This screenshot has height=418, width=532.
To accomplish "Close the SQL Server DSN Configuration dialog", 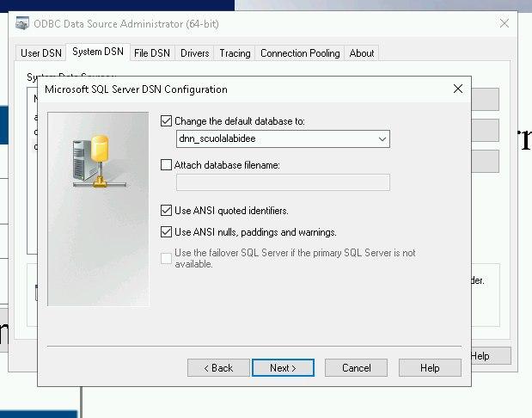I will (x=458, y=89).
